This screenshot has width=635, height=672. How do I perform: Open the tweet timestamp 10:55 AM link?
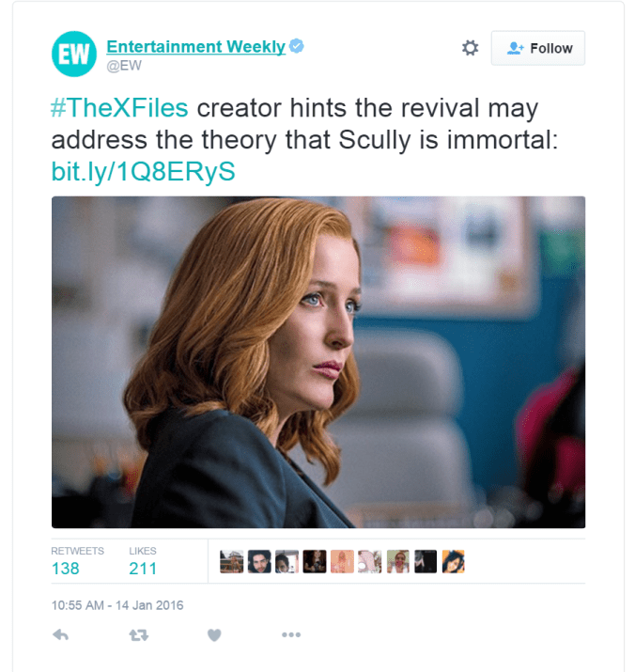pos(117,605)
